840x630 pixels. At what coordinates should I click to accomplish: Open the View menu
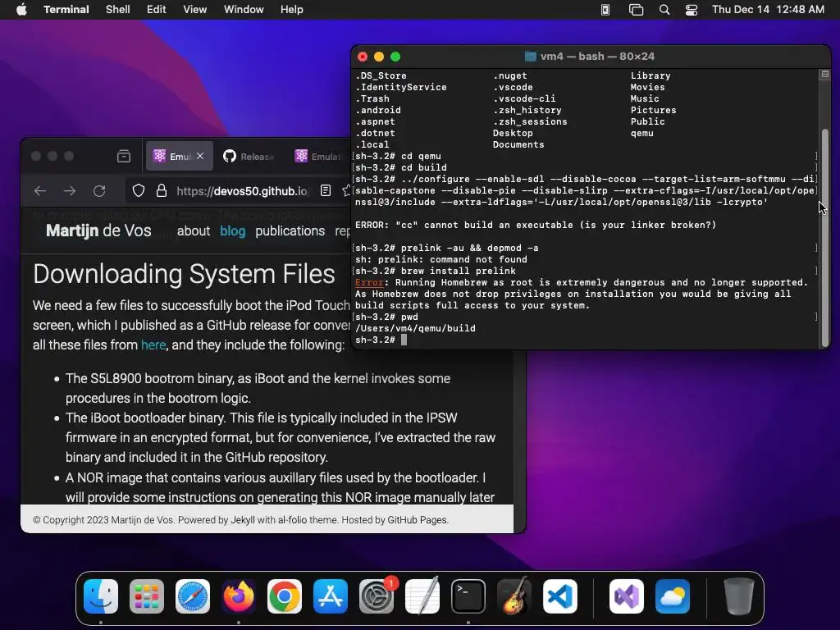[195, 10]
